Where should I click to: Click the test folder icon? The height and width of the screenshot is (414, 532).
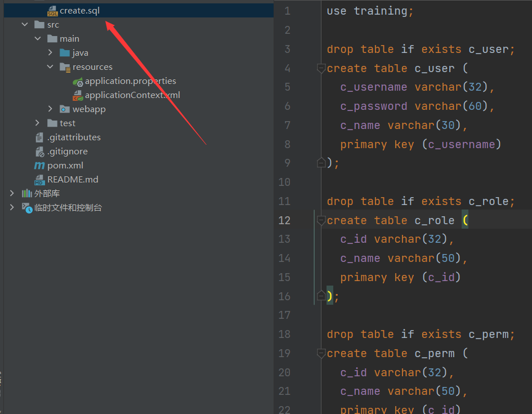(x=52, y=123)
